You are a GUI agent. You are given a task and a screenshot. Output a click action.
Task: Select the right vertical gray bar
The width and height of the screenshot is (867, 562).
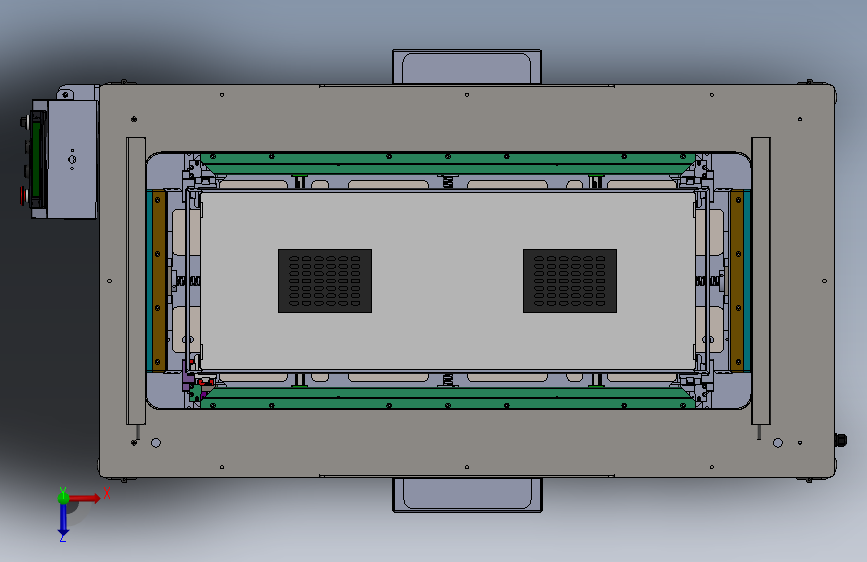pyautogui.click(x=761, y=281)
